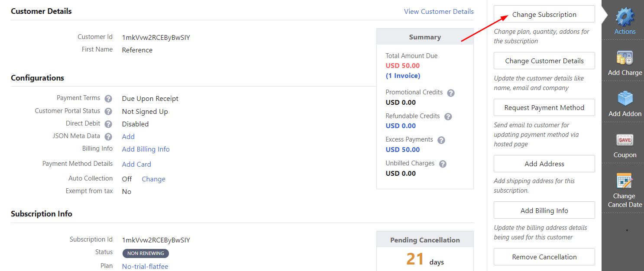Open the Coupon icon in sidebar
644x271 pixels.
click(625, 141)
